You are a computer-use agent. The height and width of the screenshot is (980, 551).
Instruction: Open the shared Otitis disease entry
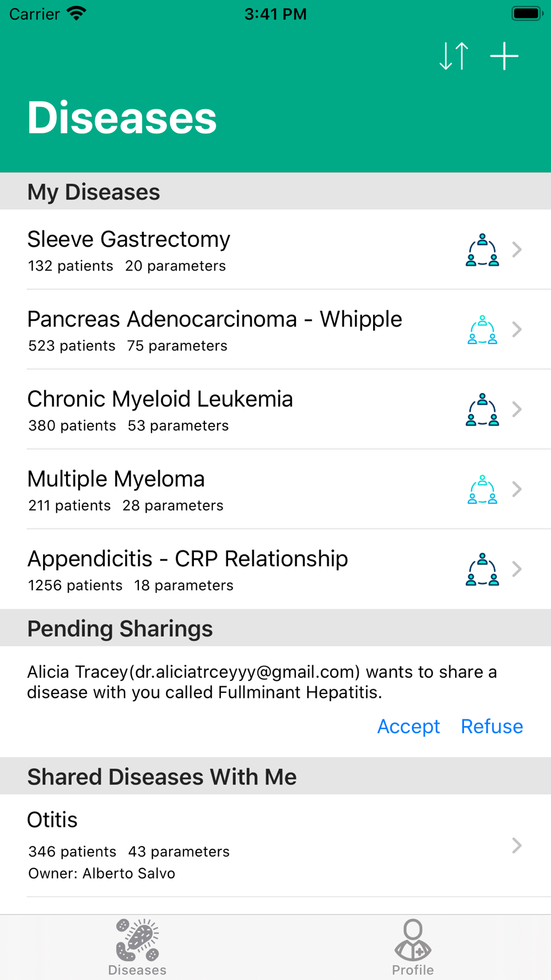[220, 846]
